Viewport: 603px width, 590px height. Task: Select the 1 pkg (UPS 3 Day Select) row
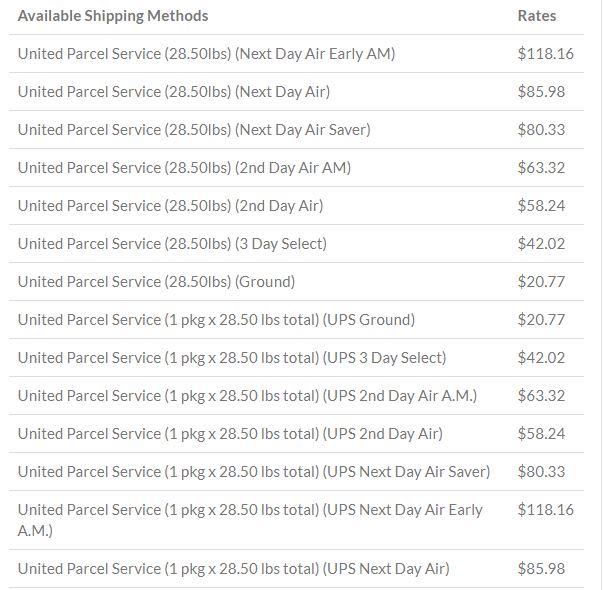[296, 358]
